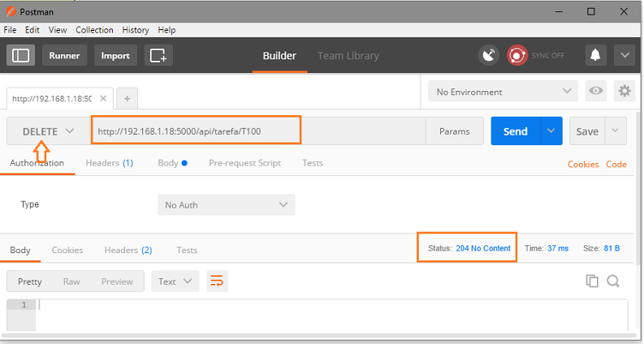644x344 pixels.
Task: Click the Postman logo in the title bar
Action: coord(11,11)
